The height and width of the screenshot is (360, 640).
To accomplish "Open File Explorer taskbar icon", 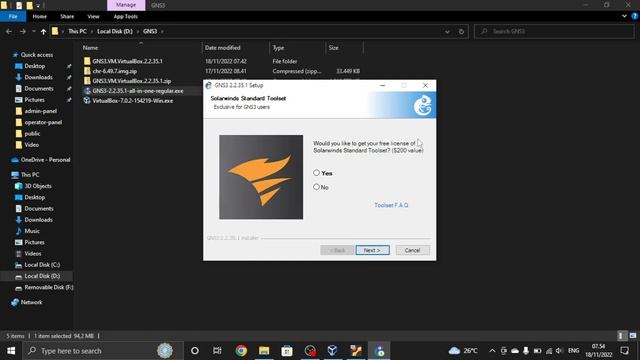I will pos(264,351).
